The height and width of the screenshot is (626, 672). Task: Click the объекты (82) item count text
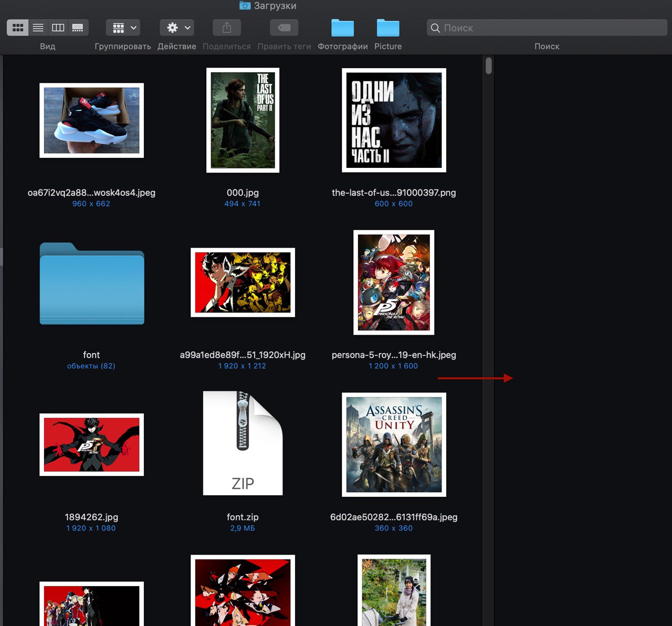coord(91,366)
